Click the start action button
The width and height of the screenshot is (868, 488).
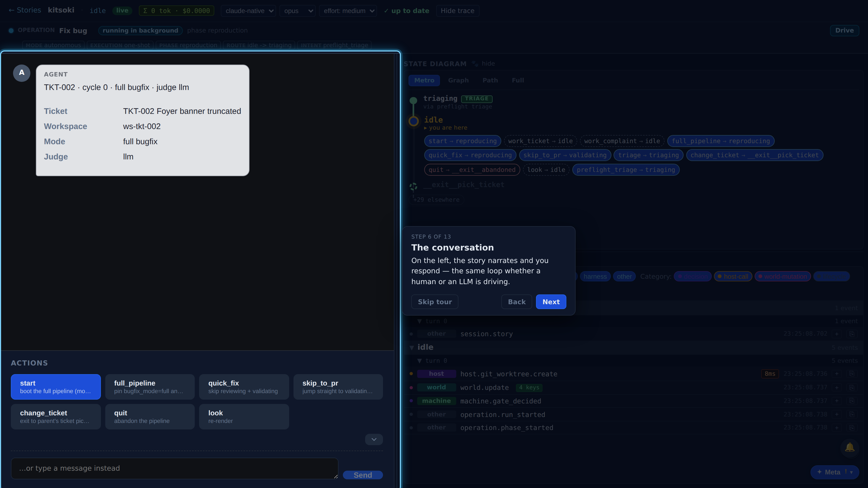click(x=56, y=387)
